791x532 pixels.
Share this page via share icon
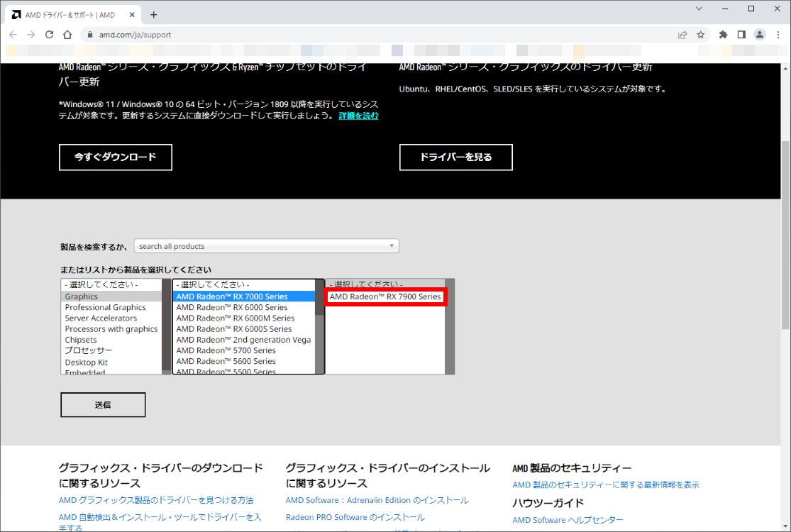point(682,35)
